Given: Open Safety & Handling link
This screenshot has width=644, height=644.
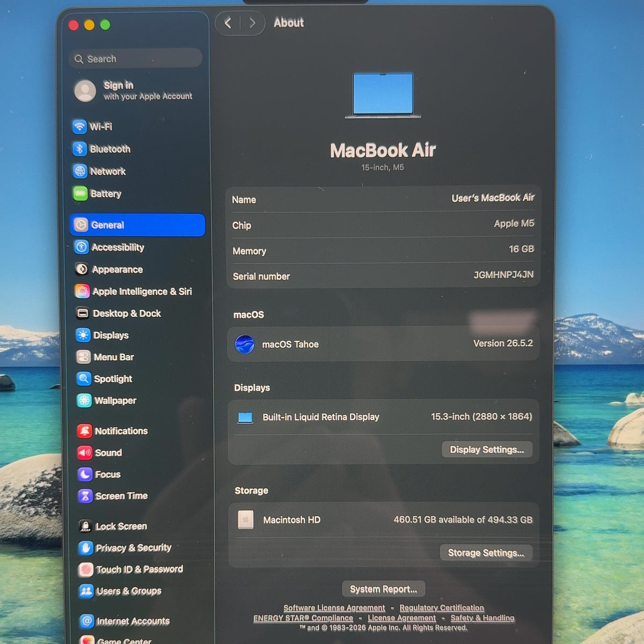Looking at the screenshot, I should [x=482, y=618].
